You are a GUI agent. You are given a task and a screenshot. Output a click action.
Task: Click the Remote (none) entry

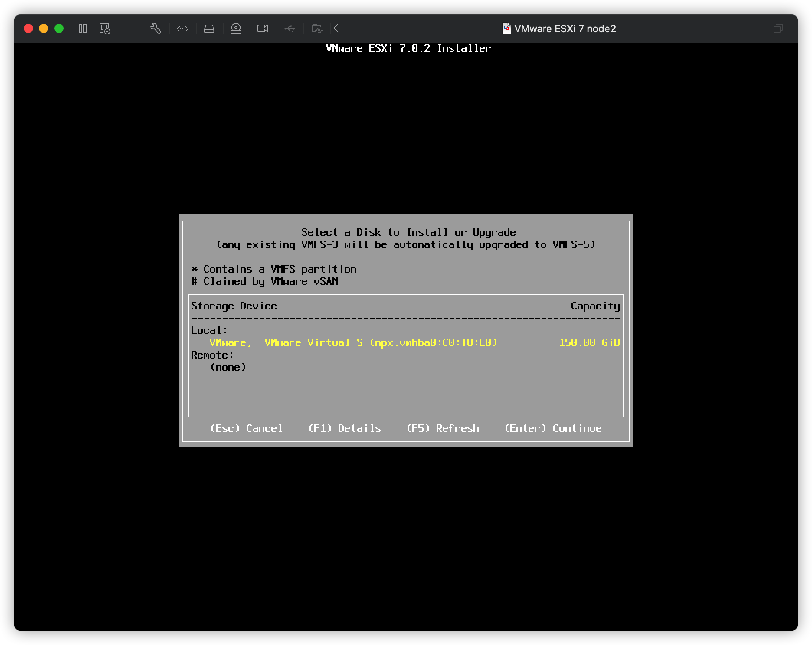tap(228, 367)
